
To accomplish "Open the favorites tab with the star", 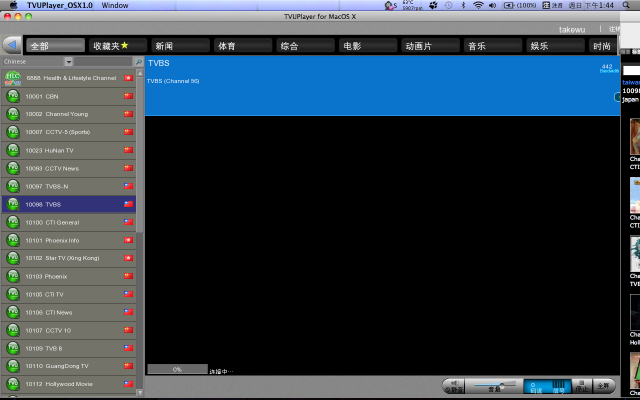I will click(118, 45).
